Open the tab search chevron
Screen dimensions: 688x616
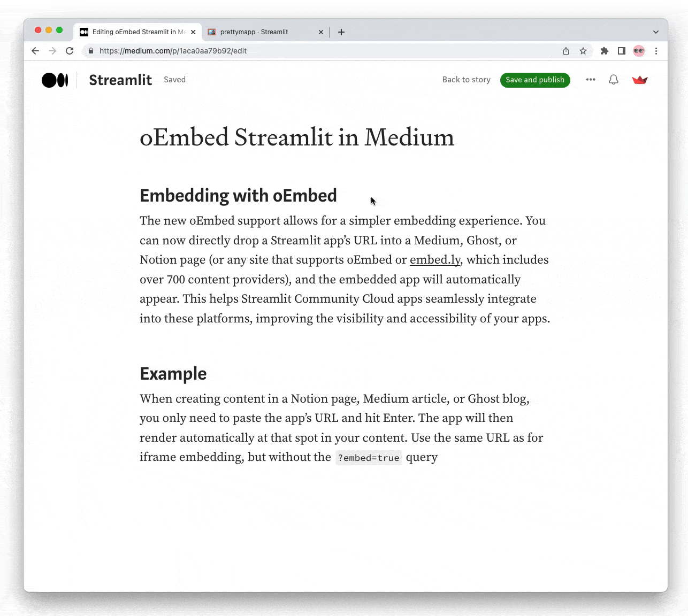click(x=656, y=32)
